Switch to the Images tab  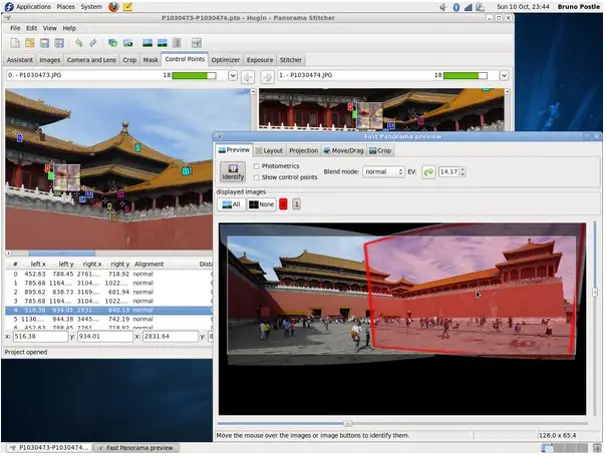pyautogui.click(x=50, y=60)
